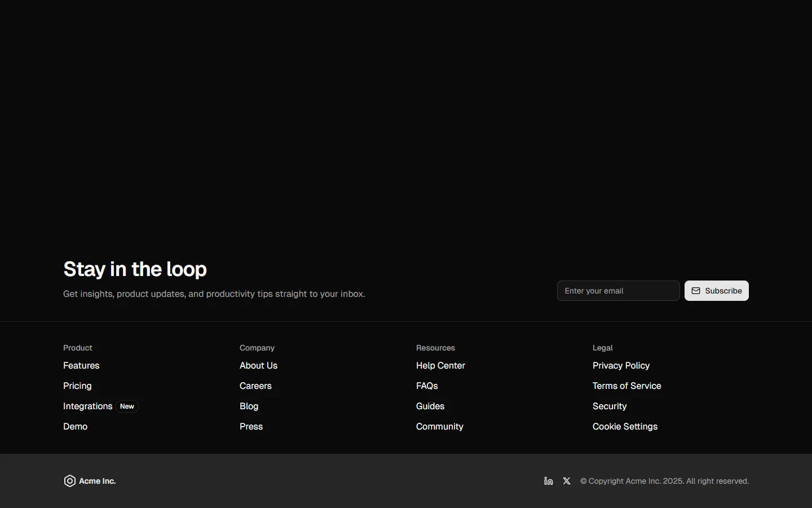Read the Privacy Policy
This screenshot has height=508, width=812.
(621, 365)
